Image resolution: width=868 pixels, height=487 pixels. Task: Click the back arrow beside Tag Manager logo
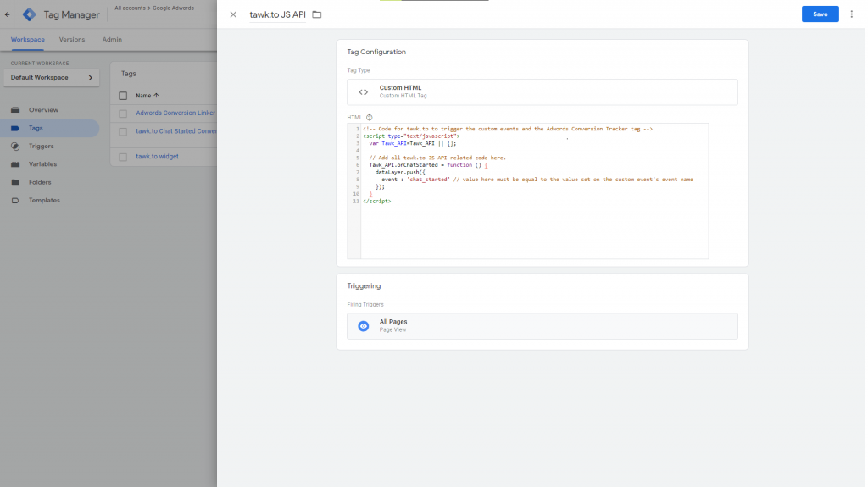pos(7,14)
